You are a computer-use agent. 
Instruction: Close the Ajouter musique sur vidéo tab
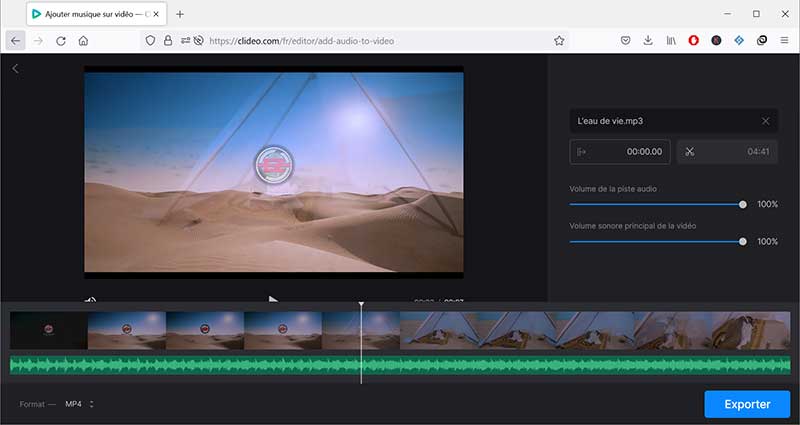pos(157,14)
